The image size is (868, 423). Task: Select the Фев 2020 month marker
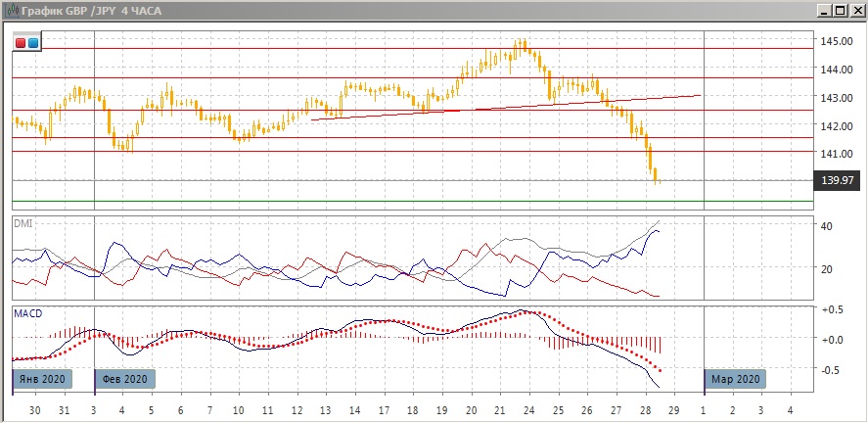click(124, 379)
